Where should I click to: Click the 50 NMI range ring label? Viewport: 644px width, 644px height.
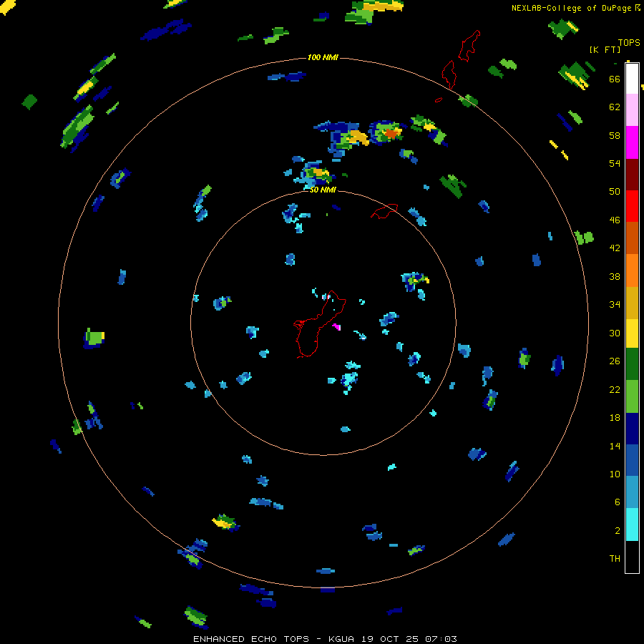pos(323,190)
